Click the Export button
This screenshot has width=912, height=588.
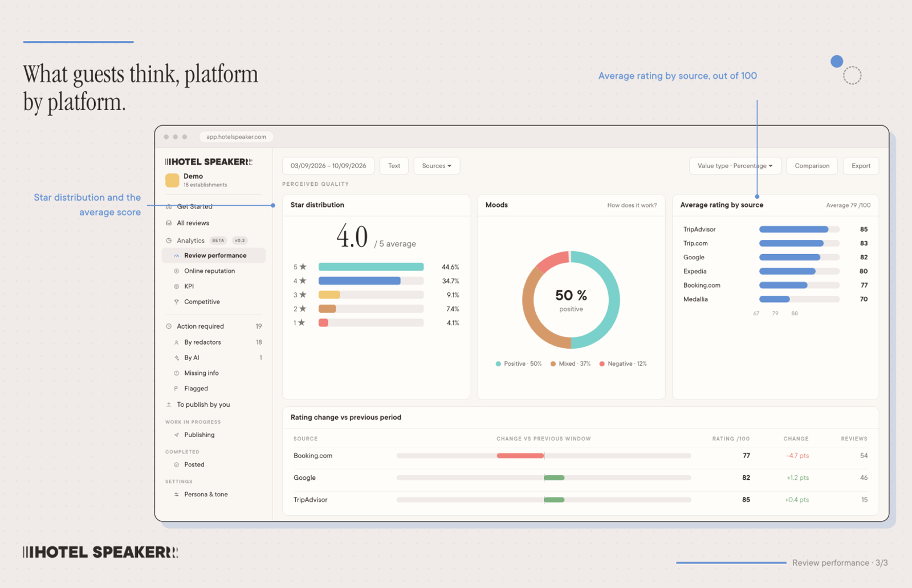tap(861, 166)
